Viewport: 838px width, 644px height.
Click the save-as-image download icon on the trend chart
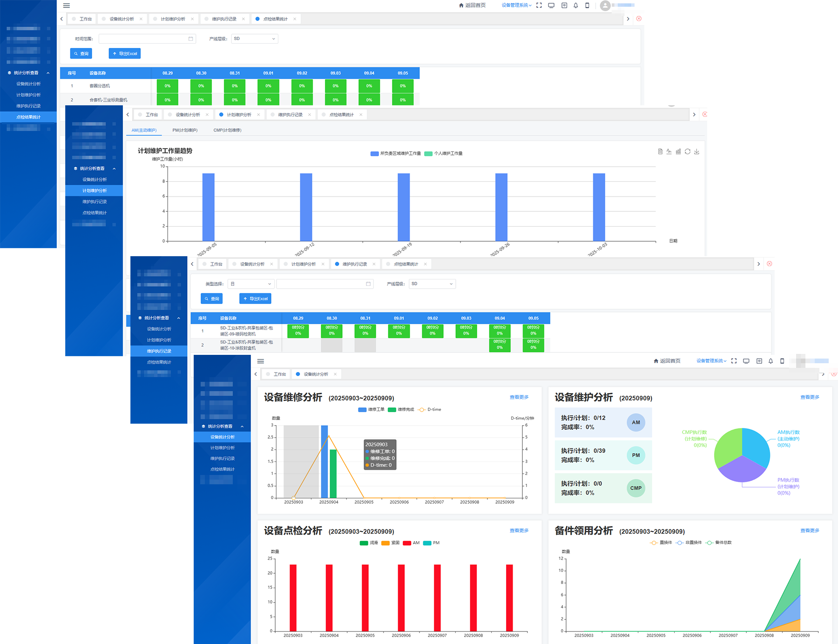(x=696, y=151)
